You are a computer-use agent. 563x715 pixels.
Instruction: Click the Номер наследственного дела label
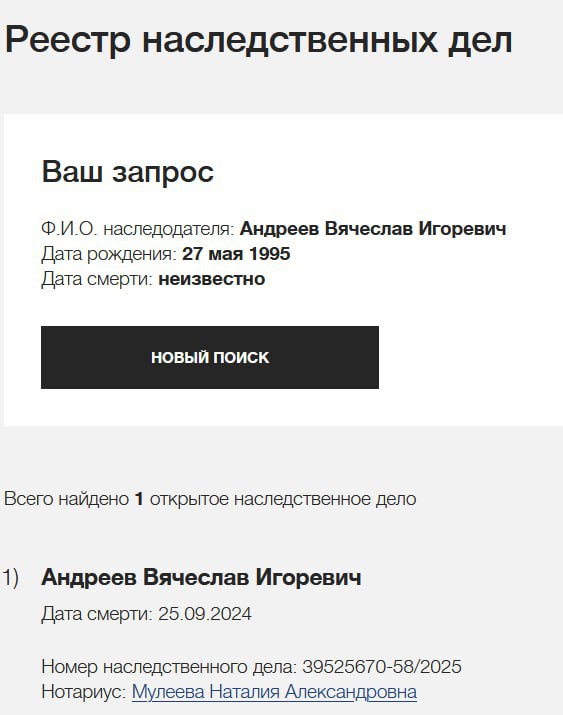(x=169, y=667)
